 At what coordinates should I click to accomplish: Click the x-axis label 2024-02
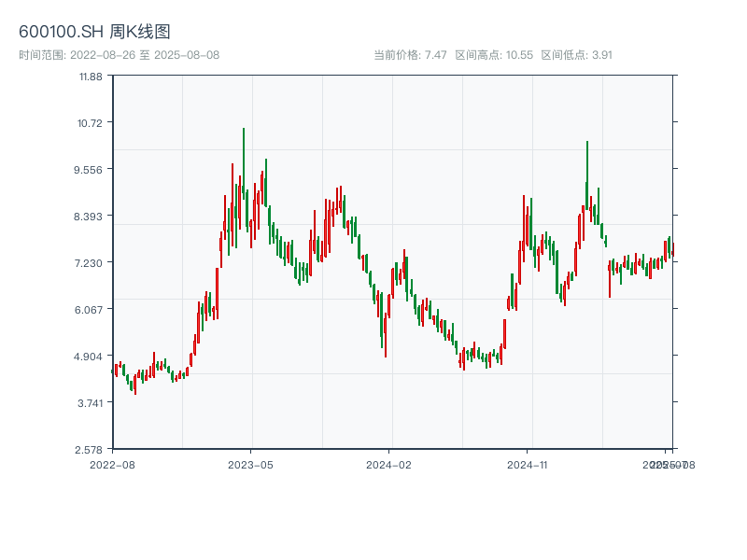tap(388, 465)
